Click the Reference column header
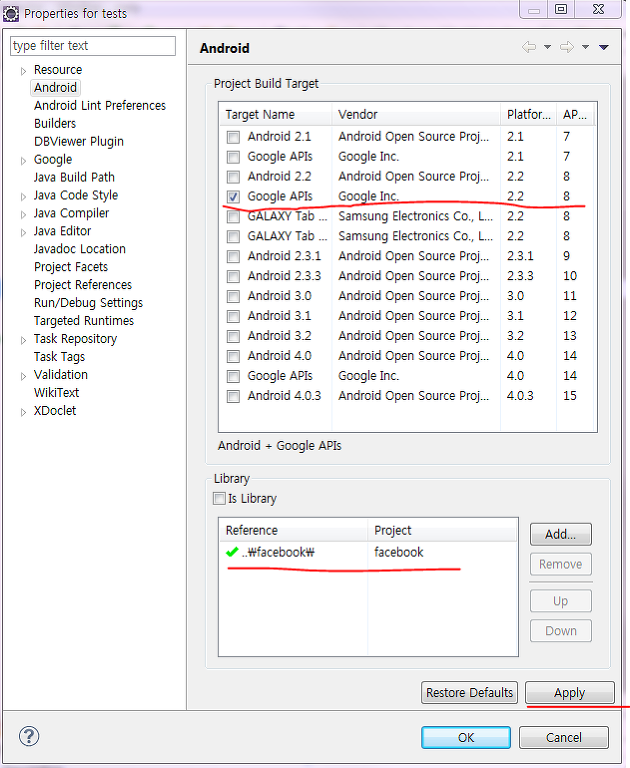The image size is (630, 768). [293, 530]
